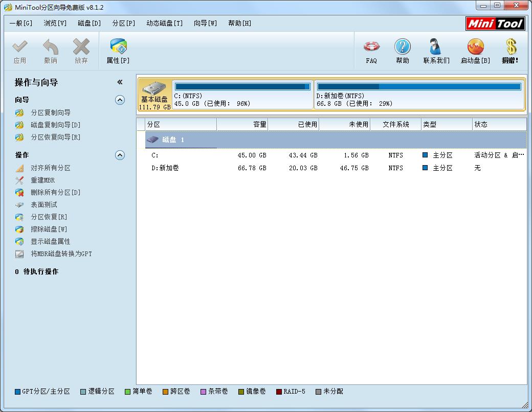Viewport: 532px width, 412px height.
Task: Collapse the Operations (操作) section
Action: [x=120, y=155]
